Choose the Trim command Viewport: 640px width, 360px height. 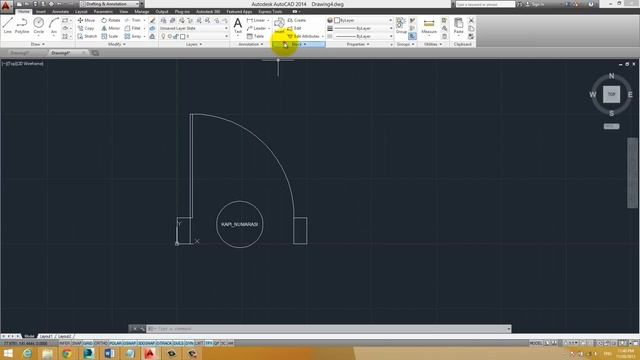point(133,20)
